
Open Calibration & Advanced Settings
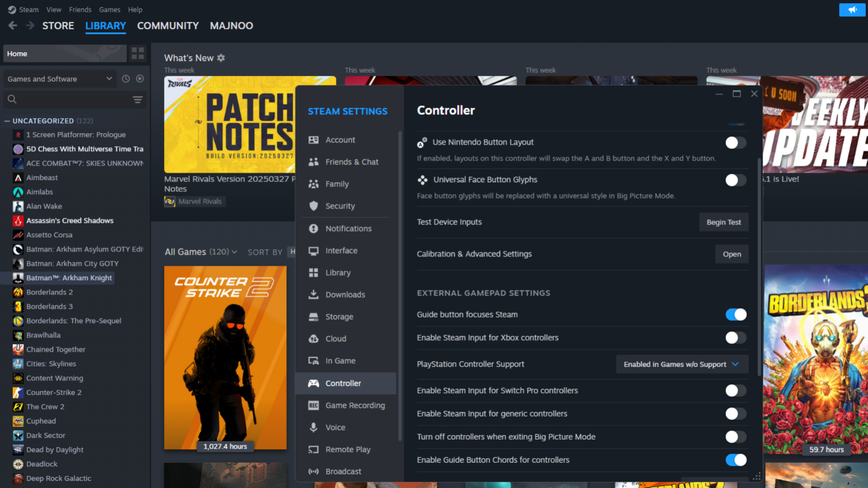pyautogui.click(x=732, y=254)
